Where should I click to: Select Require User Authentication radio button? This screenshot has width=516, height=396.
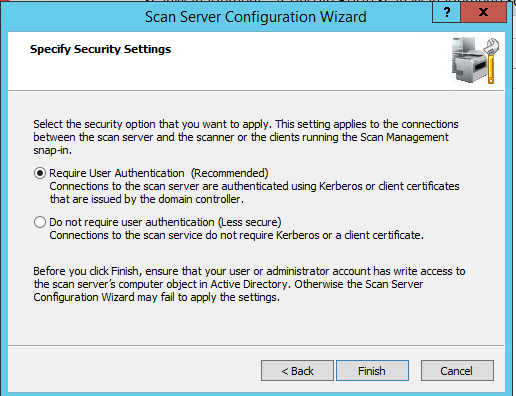point(40,173)
